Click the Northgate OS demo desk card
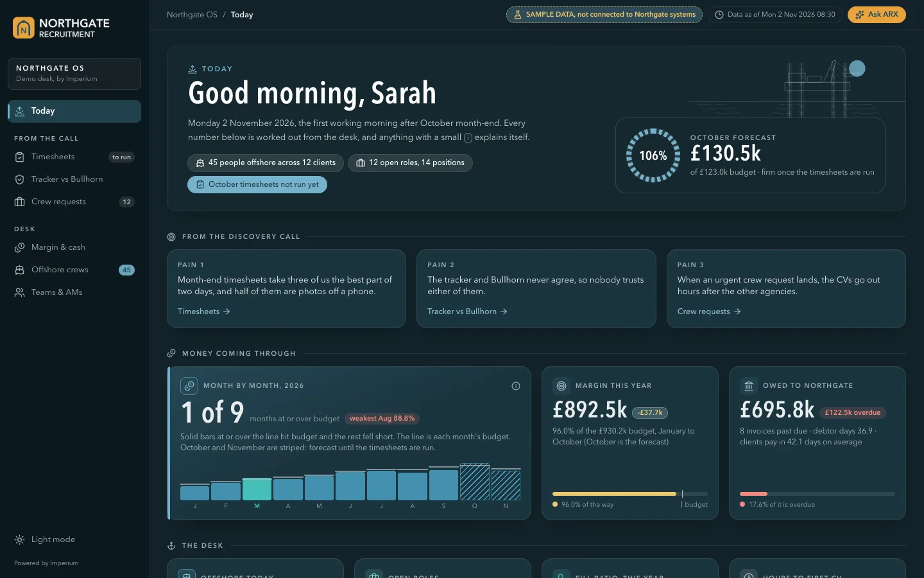Viewport: 924px width, 578px height. click(x=74, y=74)
